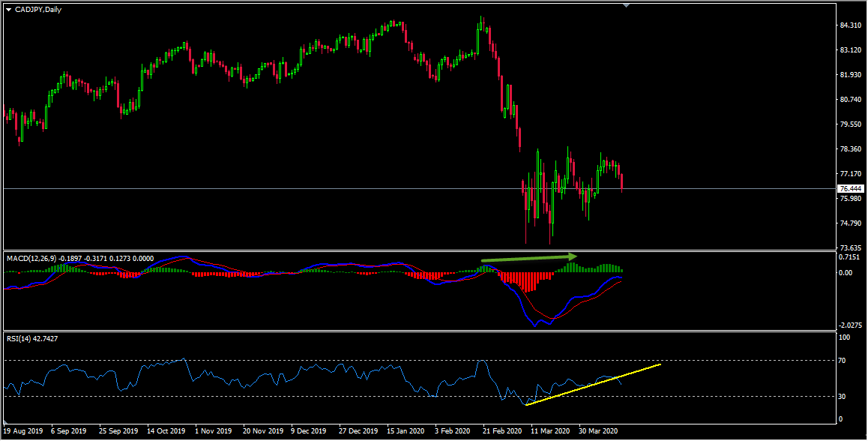Click the 73.635 price axis label
The image size is (868, 441).
pyautogui.click(x=850, y=247)
